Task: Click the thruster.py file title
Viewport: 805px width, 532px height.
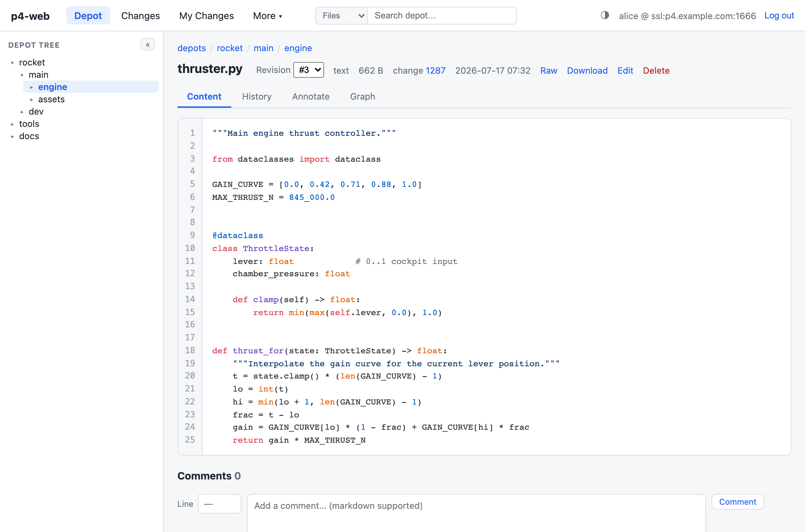Action: click(x=210, y=69)
